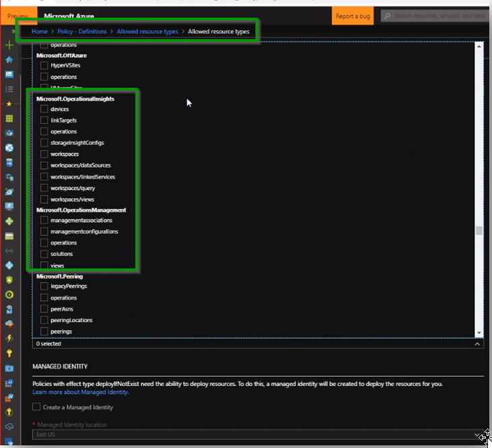
Task: Open the SQL databases icon
Action: pyautogui.click(x=9, y=162)
